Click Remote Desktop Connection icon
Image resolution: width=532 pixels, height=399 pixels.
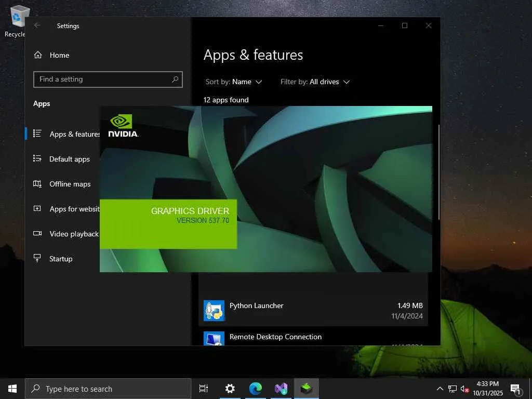[x=214, y=338]
